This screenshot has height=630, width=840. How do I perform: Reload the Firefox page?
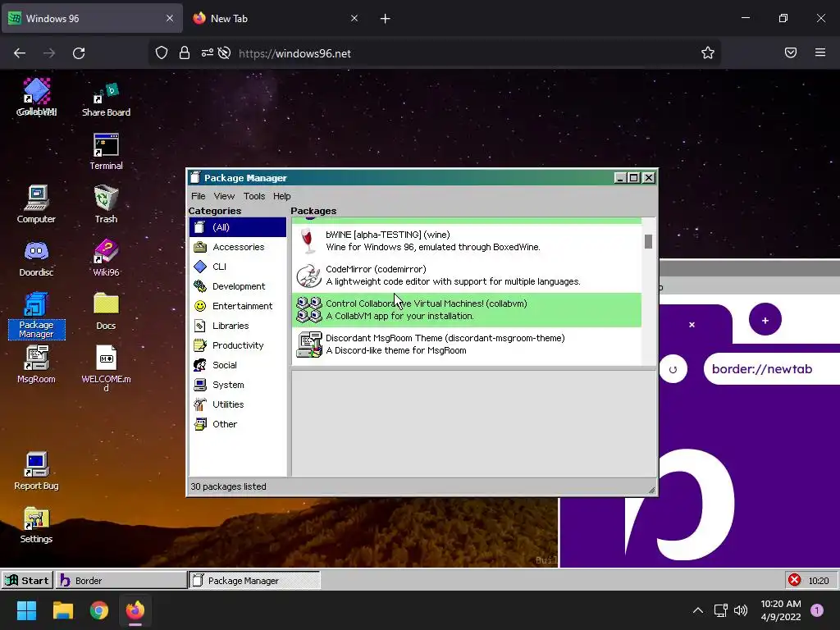pyautogui.click(x=79, y=53)
